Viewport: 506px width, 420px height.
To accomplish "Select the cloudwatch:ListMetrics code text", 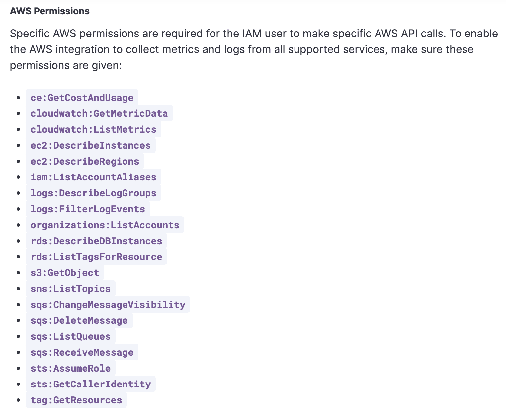I will pyautogui.click(x=93, y=129).
